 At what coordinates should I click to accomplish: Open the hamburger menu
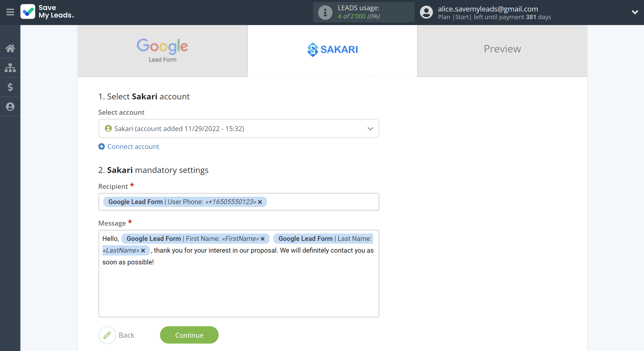10,12
